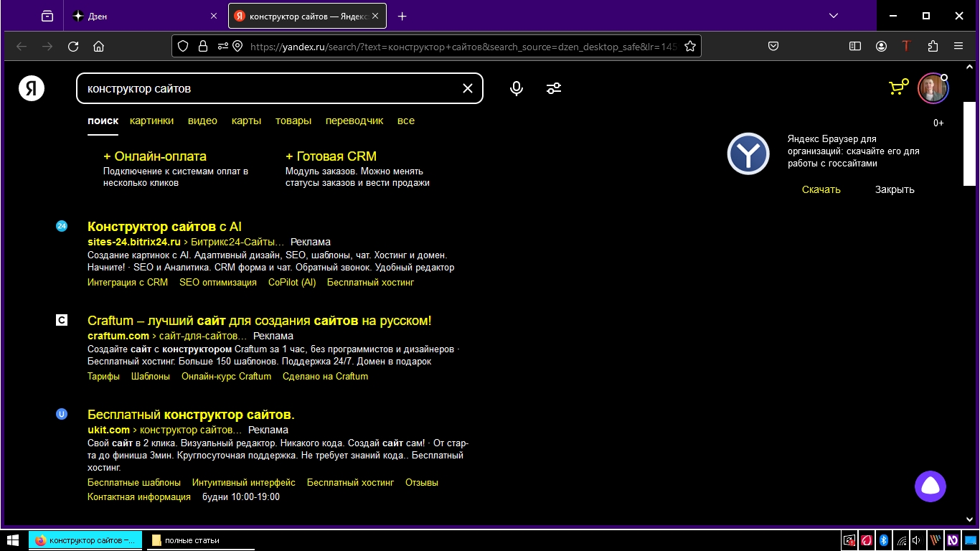980x551 pixels.
Task: Reload the current page
Action: pos(73,46)
